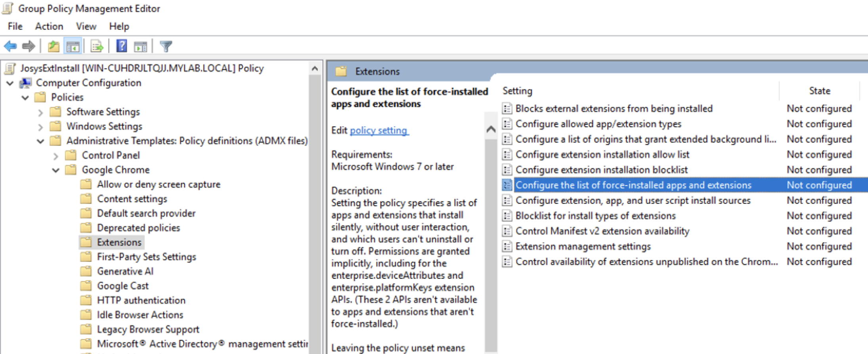Click the Export List toolbar icon

[97, 46]
